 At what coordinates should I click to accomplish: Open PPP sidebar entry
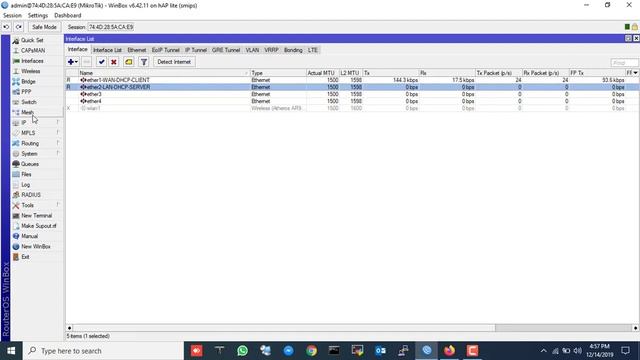click(x=26, y=92)
